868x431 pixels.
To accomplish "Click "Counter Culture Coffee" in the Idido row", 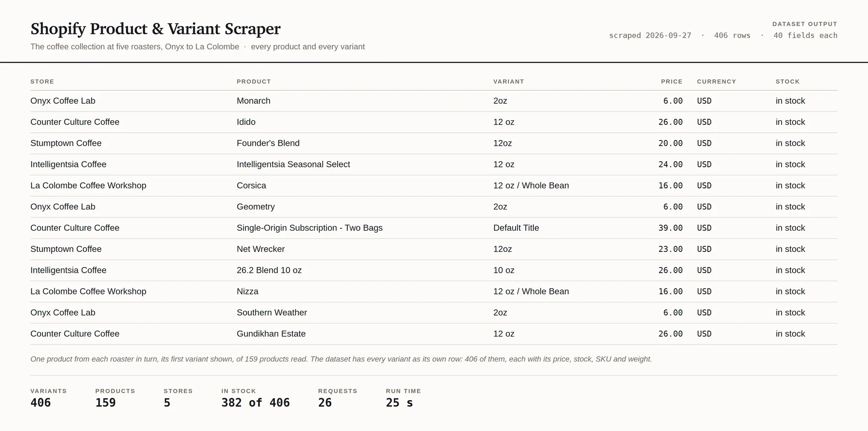I will tap(75, 122).
